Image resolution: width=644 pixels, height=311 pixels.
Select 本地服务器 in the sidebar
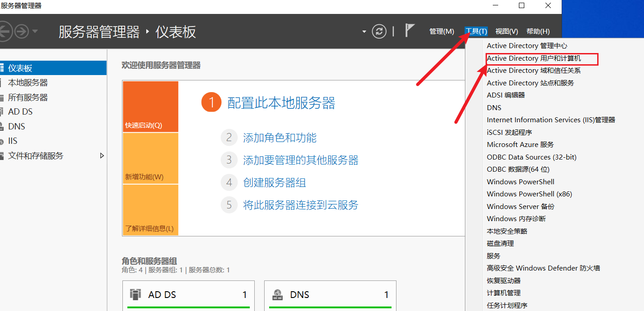[28, 83]
